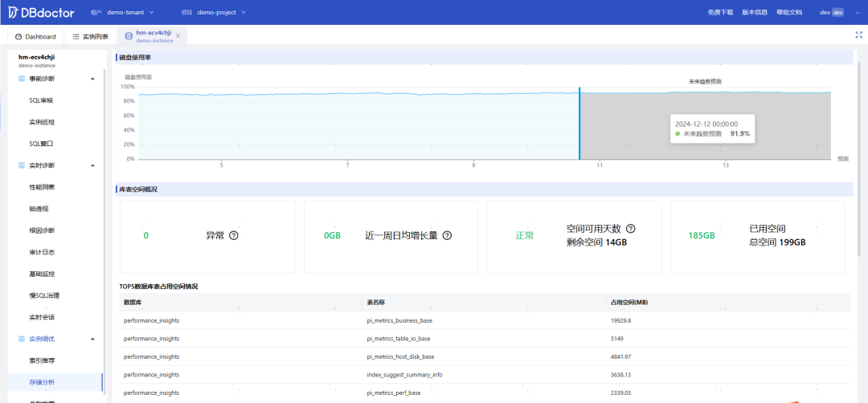The width and height of the screenshot is (868, 403).
Task: Click the 未来趋势预测 chart label
Action: tap(705, 82)
